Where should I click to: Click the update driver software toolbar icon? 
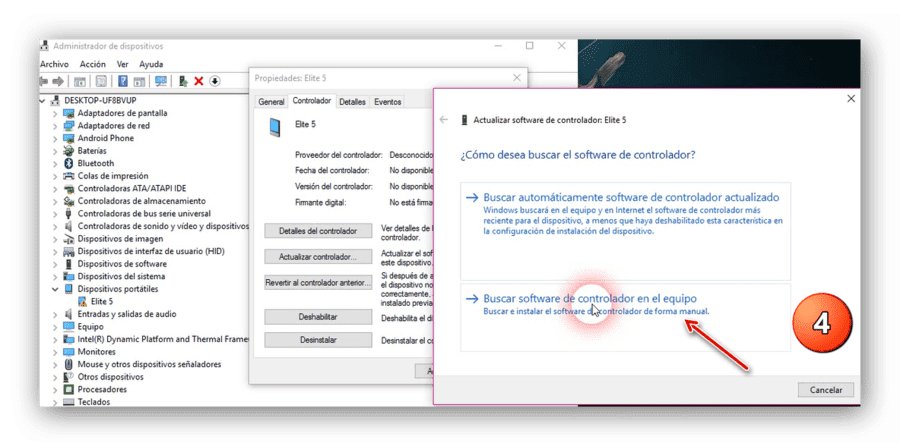pyautogui.click(x=183, y=81)
